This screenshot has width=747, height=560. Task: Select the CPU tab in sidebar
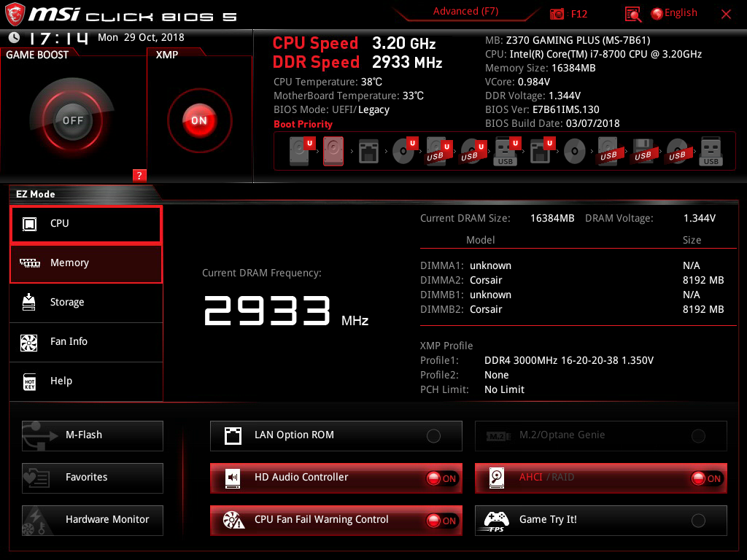(86, 224)
